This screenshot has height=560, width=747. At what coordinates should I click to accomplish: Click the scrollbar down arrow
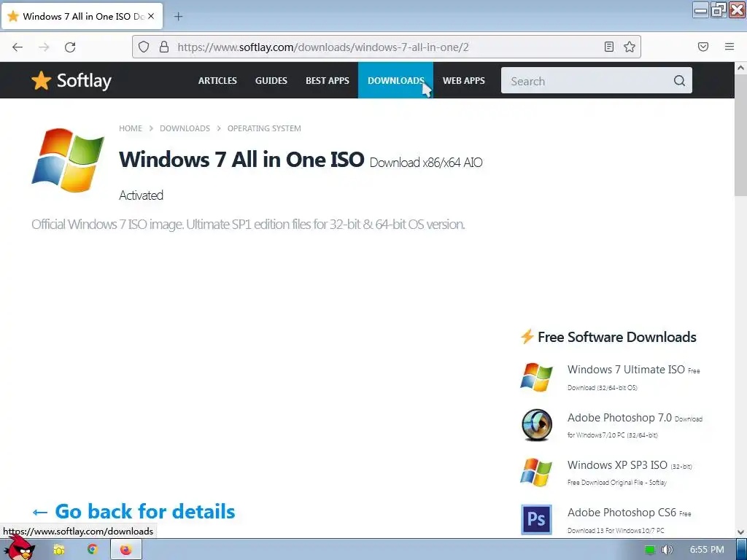pos(740,532)
